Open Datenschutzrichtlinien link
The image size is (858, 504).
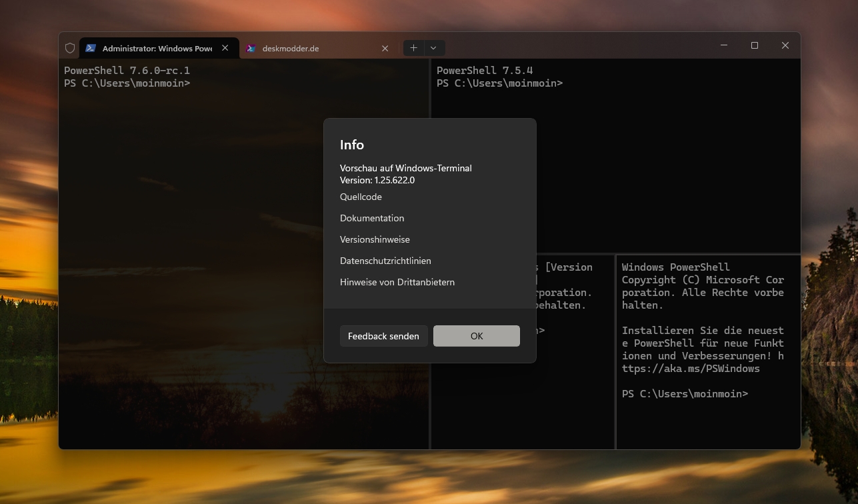click(385, 261)
